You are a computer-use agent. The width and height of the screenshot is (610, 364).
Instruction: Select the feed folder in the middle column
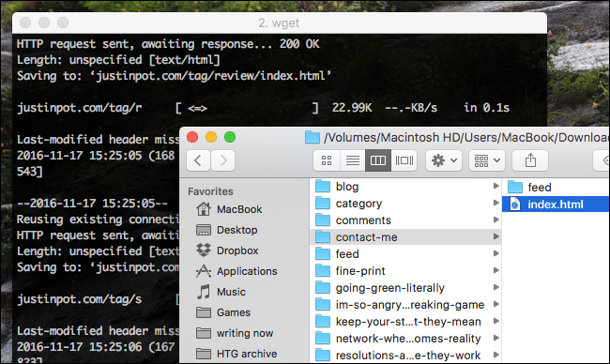pos(405,254)
